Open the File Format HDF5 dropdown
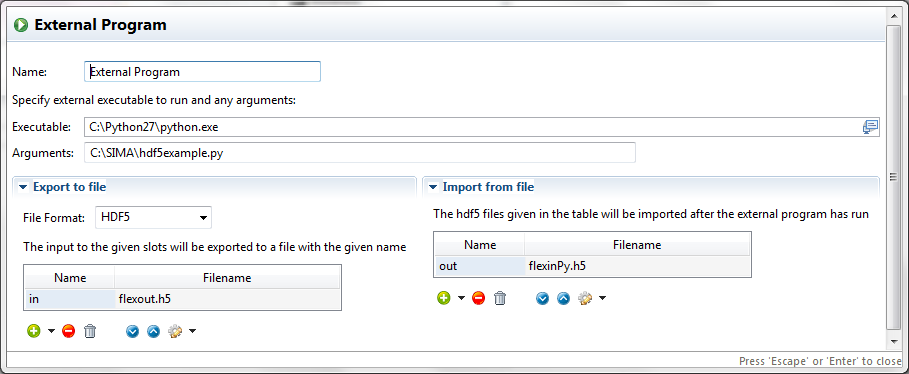The height and width of the screenshot is (374, 909). coord(153,218)
